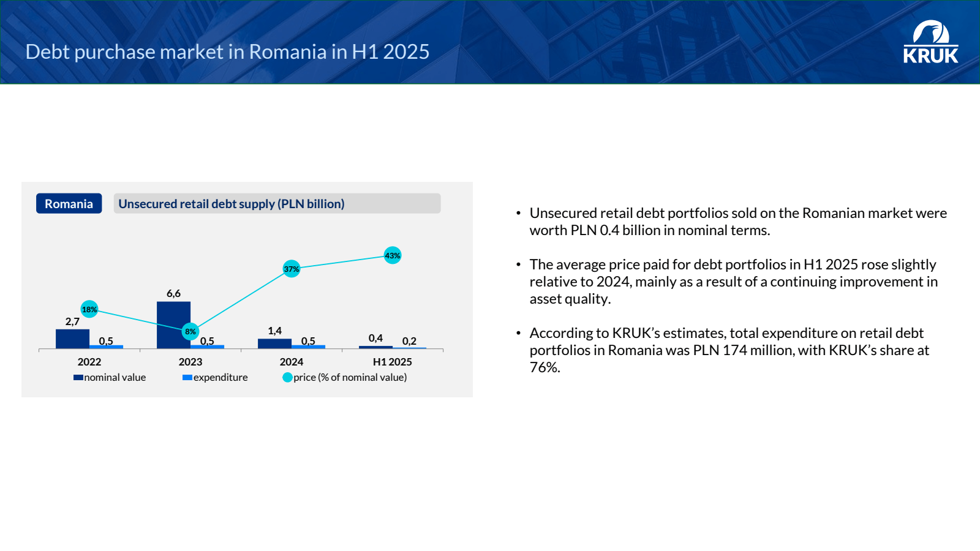Click the expenditure legend swatch
Image resolution: width=980 pixels, height=551 pixels.
(x=187, y=378)
